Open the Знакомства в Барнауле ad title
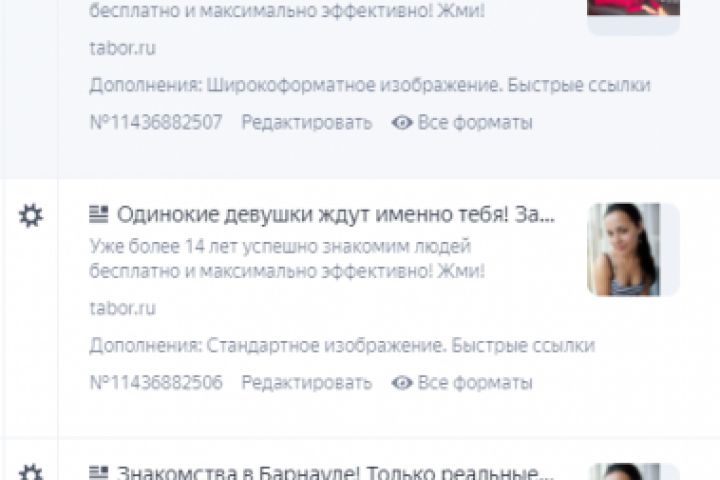This screenshot has width=720, height=480. 336,473
